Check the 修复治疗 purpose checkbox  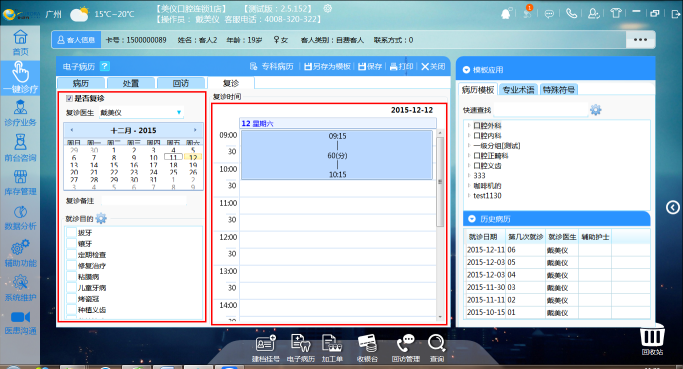[72, 265]
